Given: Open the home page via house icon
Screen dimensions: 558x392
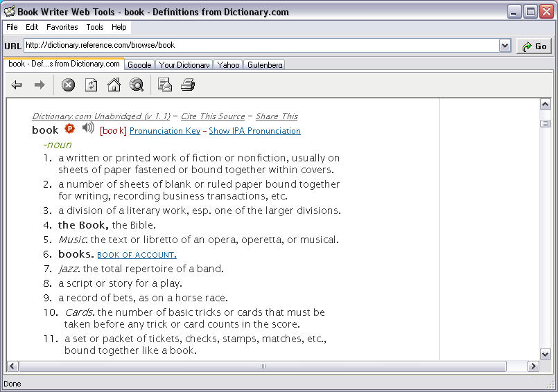Looking at the screenshot, I should [x=114, y=85].
